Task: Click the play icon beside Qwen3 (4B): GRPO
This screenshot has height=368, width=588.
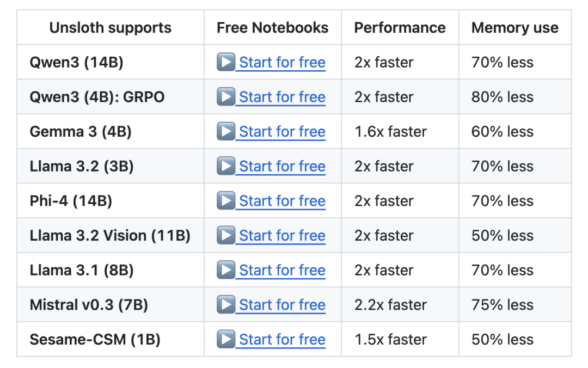Action: click(x=226, y=97)
